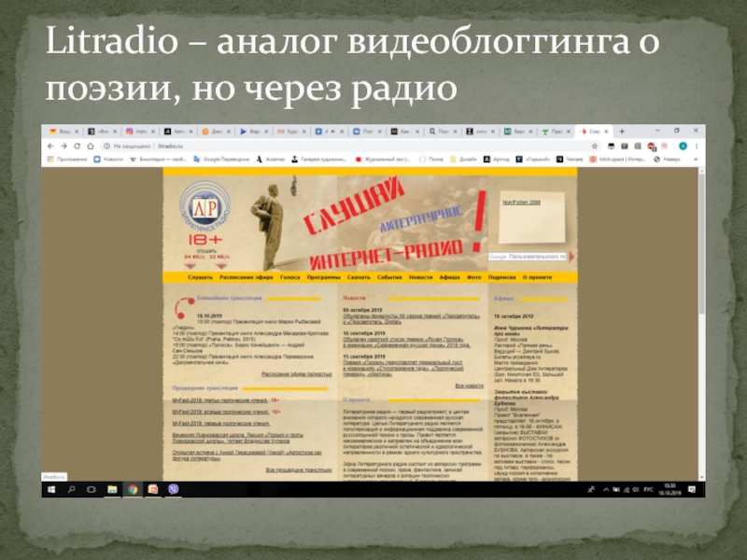Image resolution: width=747 pixels, height=560 pixels.
Task: Open the Дизайн bookmarks folder
Action: point(463,160)
